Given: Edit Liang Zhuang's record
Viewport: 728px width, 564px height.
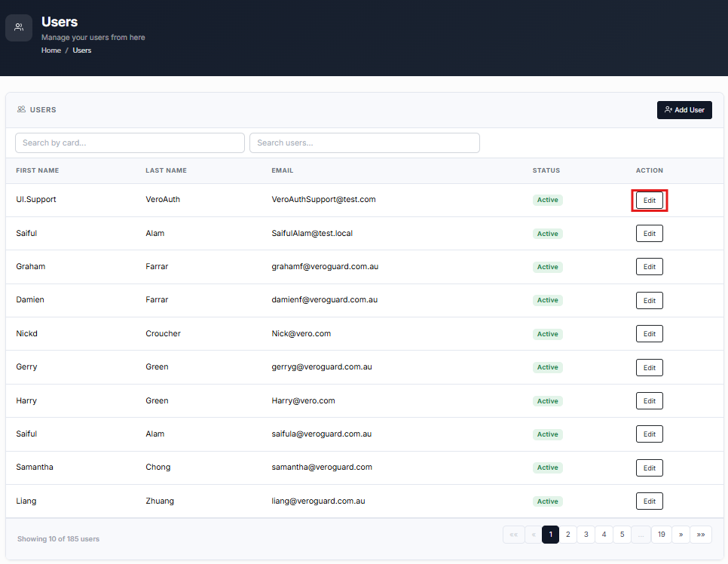Looking at the screenshot, I should [x=649, y=501].
